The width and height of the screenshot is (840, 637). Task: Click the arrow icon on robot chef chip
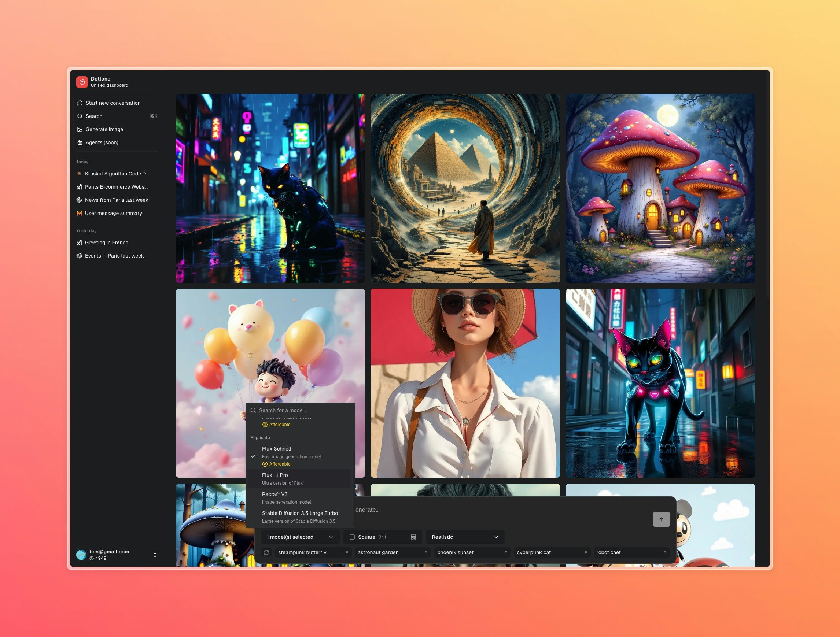(x=665, y=552)
